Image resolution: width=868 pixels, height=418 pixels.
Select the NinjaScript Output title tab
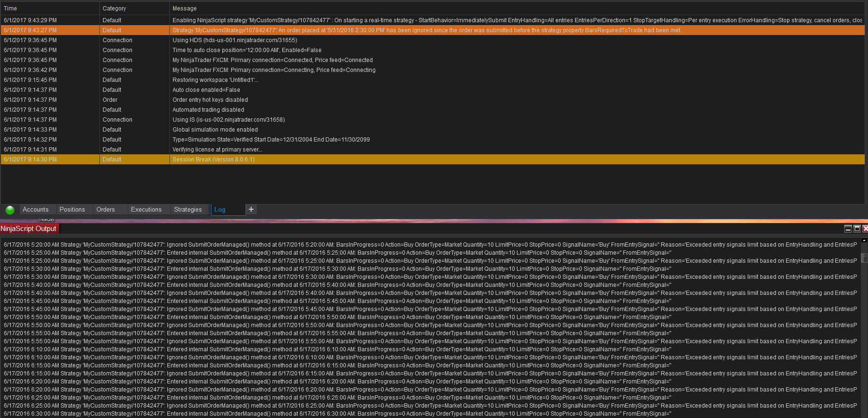[28, 229]
